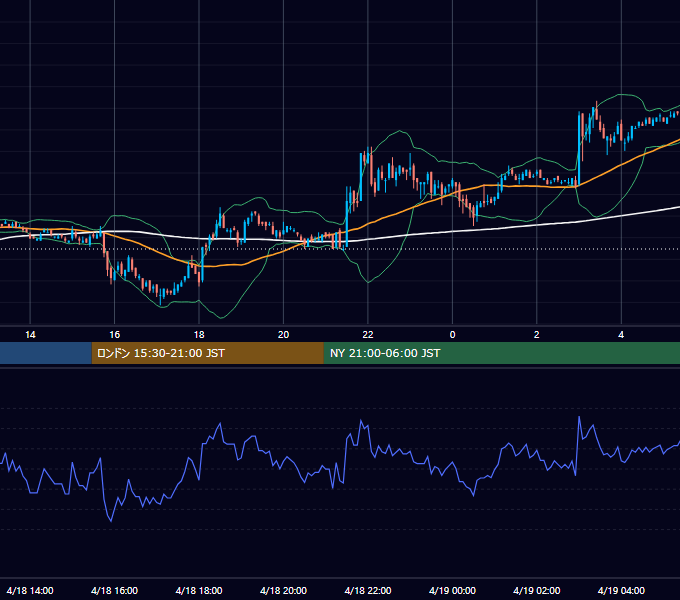Click the 4/18 22:00 date label
Image resolution: width=680 pixels, height=600 pixels.
pos(368,590)
